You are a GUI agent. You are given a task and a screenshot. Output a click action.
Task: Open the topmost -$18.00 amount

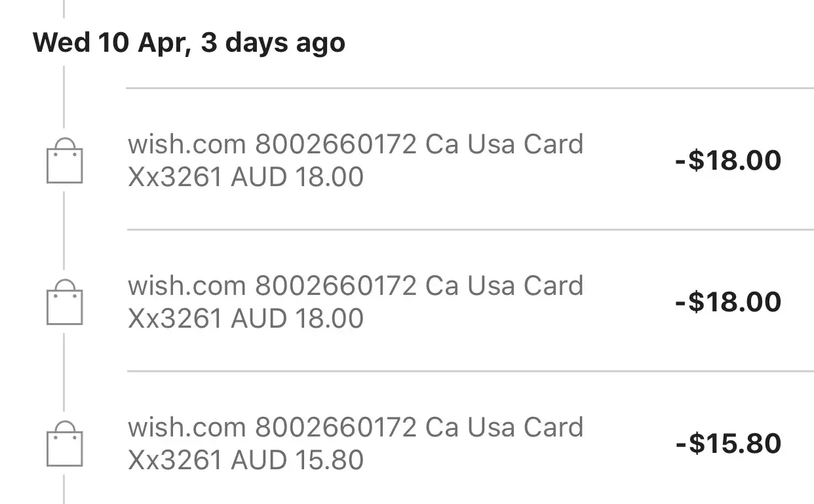(x=727, y=161)
